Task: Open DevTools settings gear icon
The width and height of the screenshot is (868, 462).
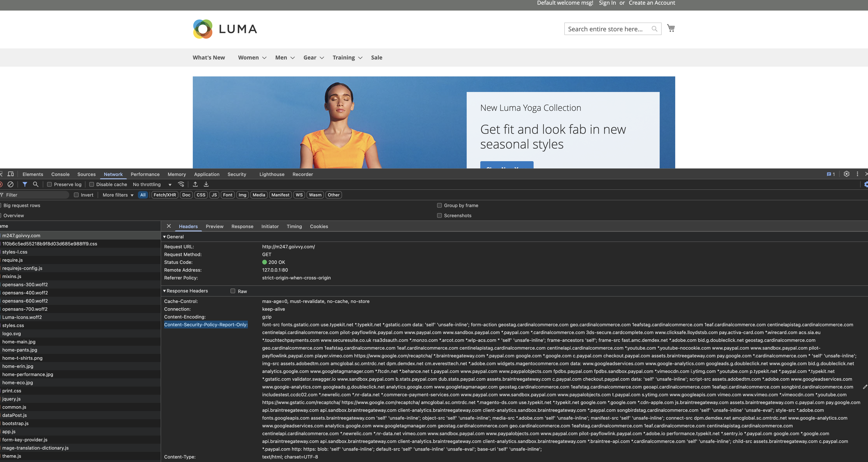Action: click(846, 174)
